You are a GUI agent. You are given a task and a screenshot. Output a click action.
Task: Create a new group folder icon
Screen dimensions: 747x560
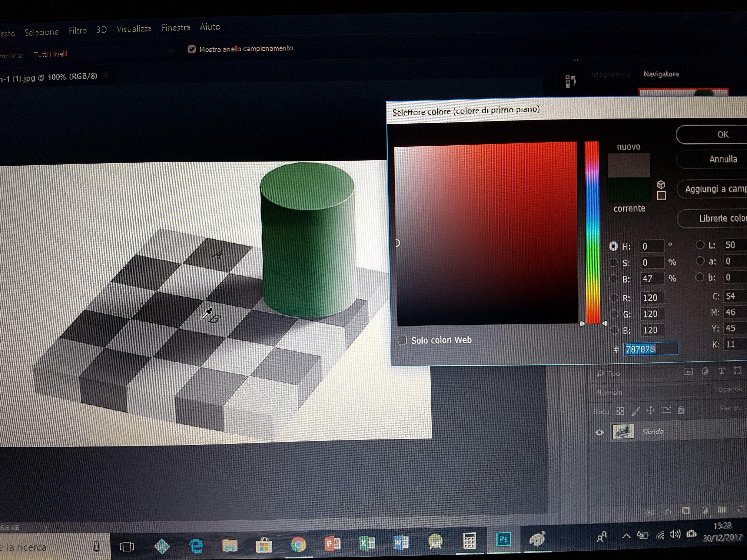coord(722,509)
